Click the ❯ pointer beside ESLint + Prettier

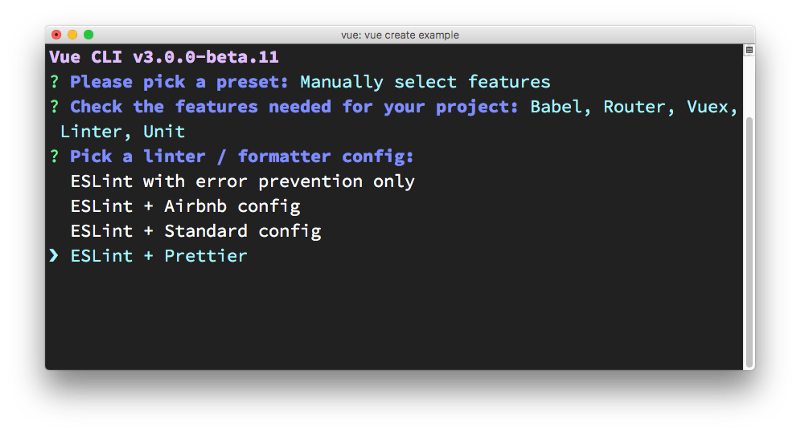pyautogui.click(x=54, y=257)
